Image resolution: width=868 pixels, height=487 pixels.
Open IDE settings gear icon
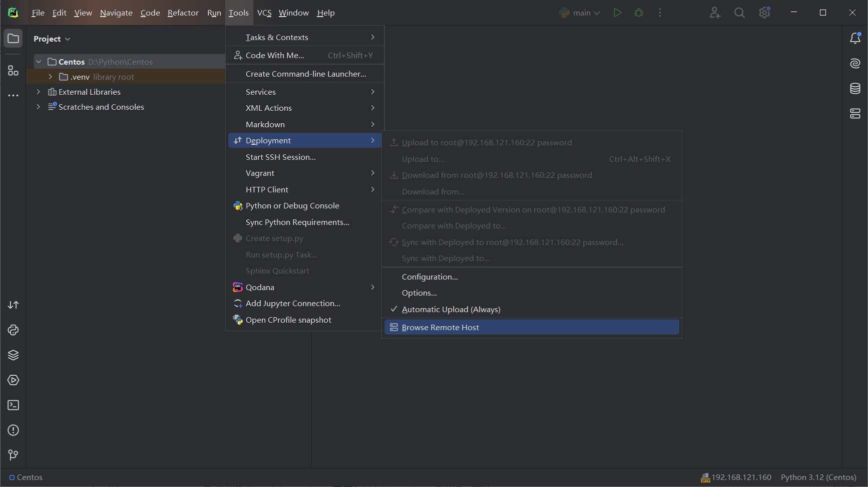pyautogui.click(x=764, y=13)
